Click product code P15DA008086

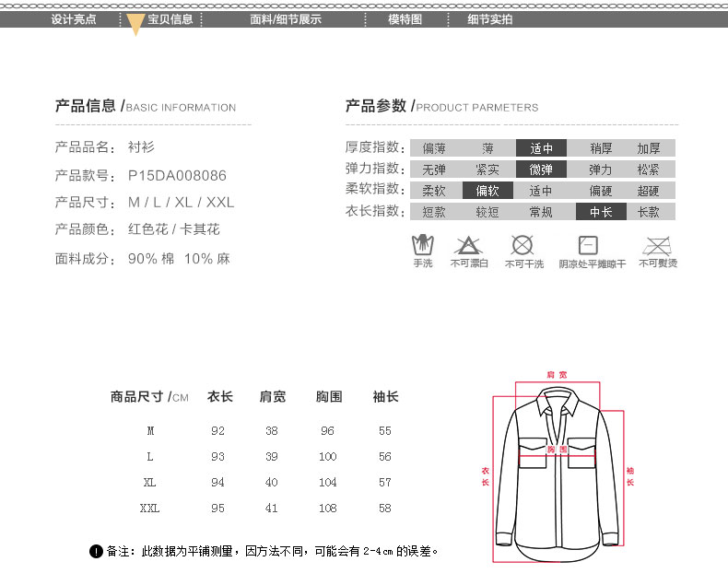(x=177, y=175)
